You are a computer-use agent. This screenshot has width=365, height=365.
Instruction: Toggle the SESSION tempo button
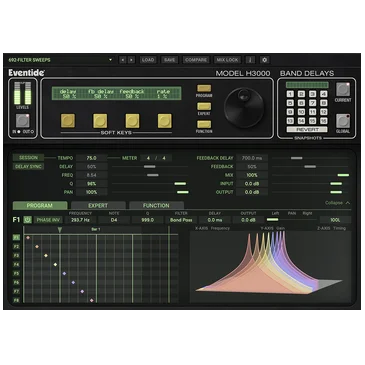(28, 158)
